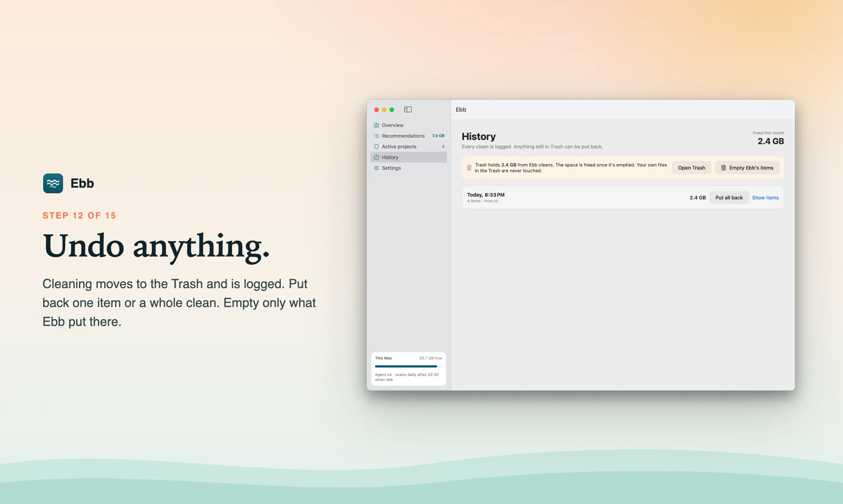Click the '4 items · from cli' label
Screen dimensions: 843x504
(x=482, y=201)
